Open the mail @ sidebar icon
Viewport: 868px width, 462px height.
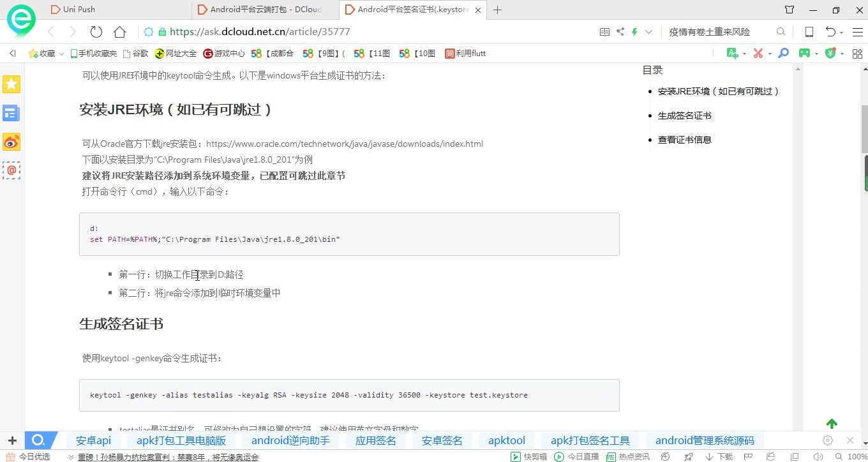[x=11, y=170]
